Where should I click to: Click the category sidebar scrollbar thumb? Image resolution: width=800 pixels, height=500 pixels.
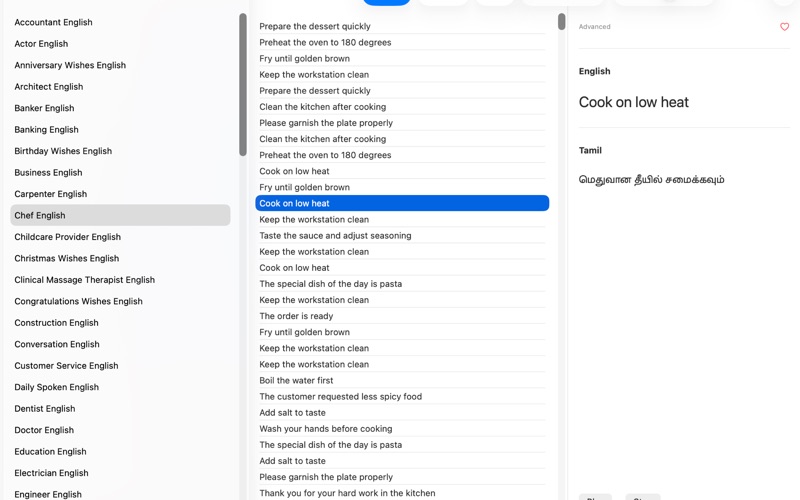(x=243, y=85)
